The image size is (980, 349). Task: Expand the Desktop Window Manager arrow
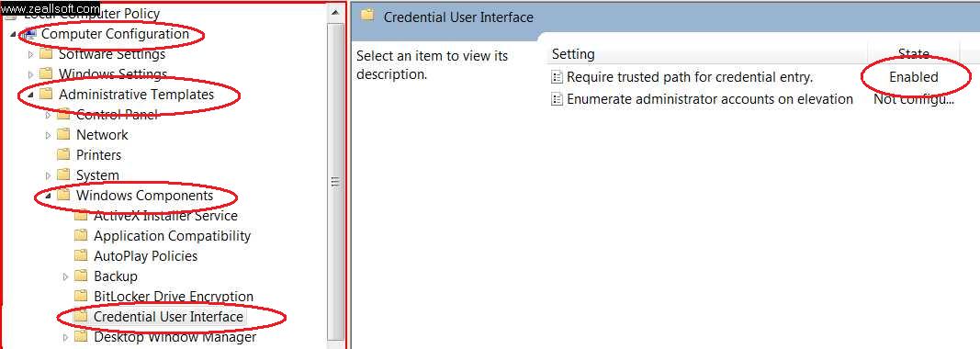click(65, 337)
